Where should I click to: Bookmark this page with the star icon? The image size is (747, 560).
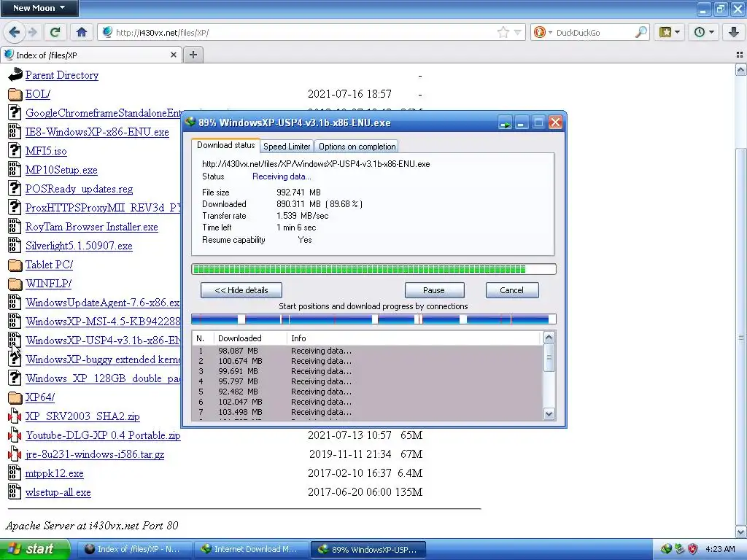(503, 32)
